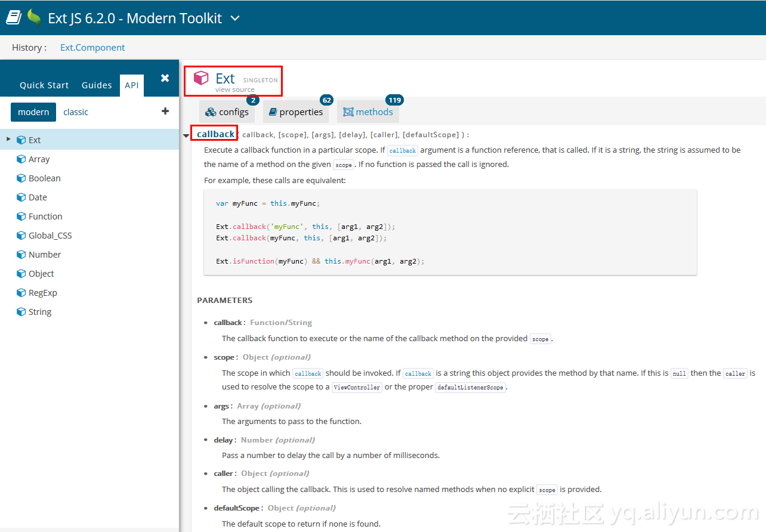Image resolution: width=766 pixels, height=532 pixels.
Task: Switch to Guides tab
Action: point(97,85)
